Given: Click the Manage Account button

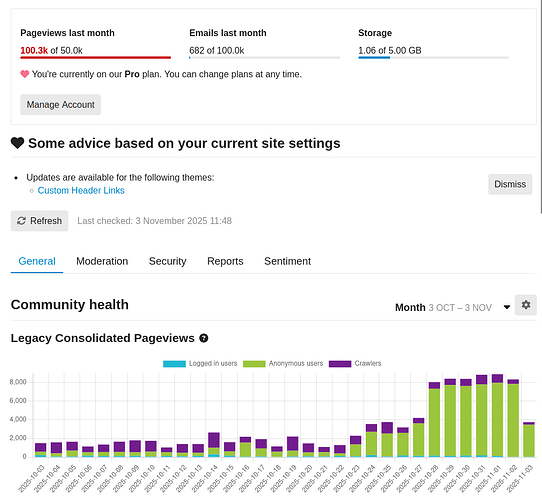Looking at the screenshot, I should click(x=60, y=104).
